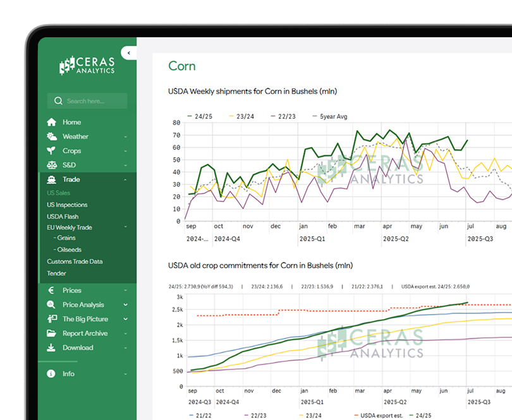Screen dimensions: 512x420
Task: Expand the Crops submenu chevron
Action: point(125,151)
